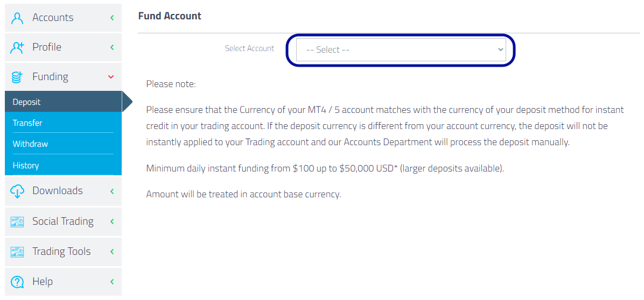Click the Funding coins icon
This screenshot has height=300, width=644.
coord(17,77)
